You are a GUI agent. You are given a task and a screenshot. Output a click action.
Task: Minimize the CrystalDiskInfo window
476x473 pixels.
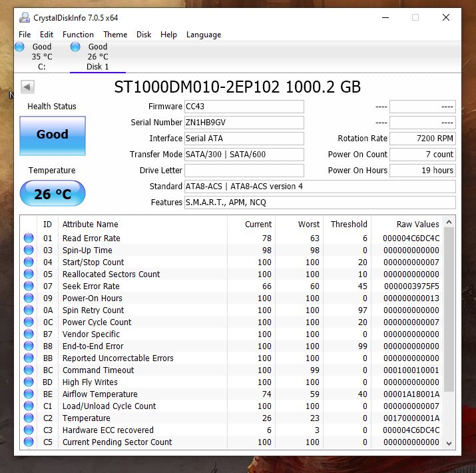tap(385, 17)
